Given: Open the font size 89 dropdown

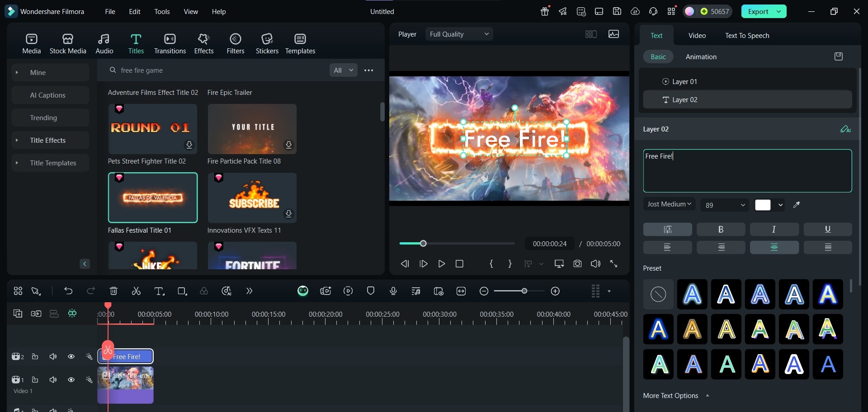Looking at the screenshot, I should 725,205.
